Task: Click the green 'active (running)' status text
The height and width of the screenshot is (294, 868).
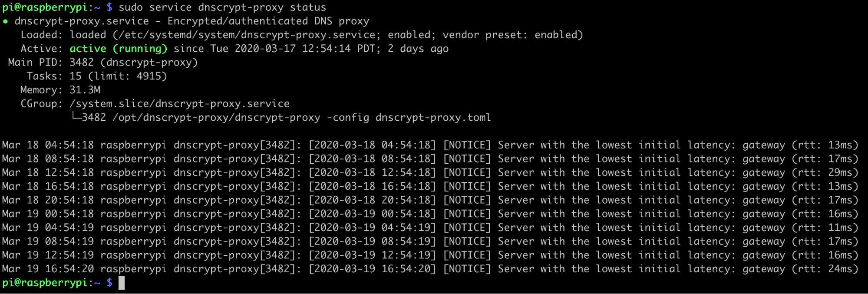Action: click(x=119, y=49)
